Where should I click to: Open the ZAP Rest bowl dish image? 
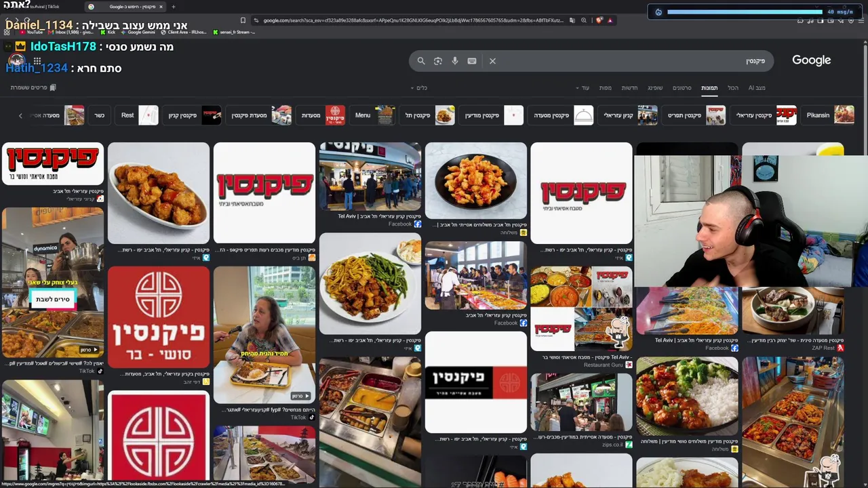tap(793, 311)
